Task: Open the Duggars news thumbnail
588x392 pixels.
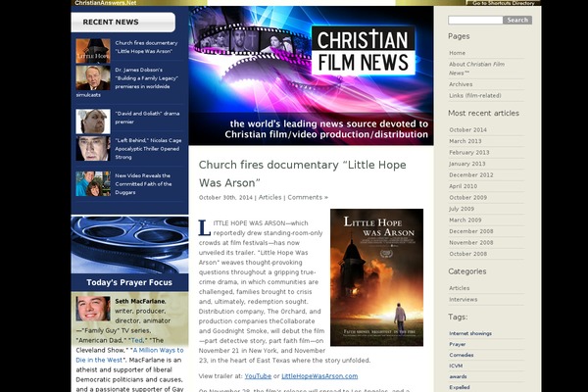Action: 93,184
